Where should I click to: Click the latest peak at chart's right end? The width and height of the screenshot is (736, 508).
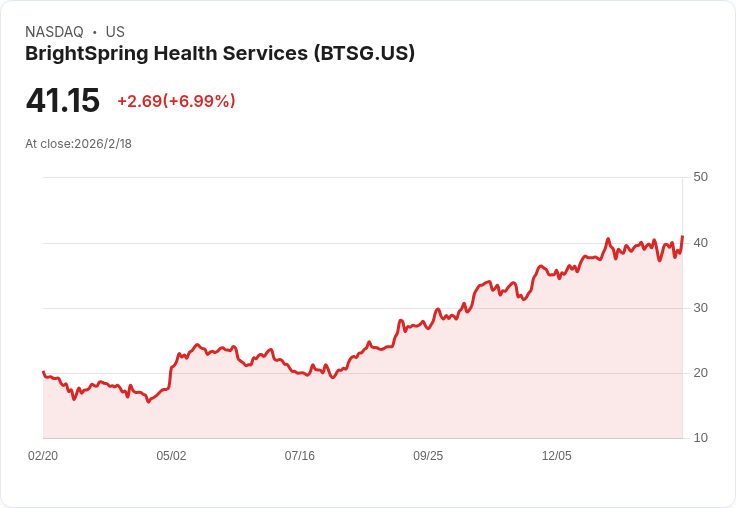coord(682,236)
